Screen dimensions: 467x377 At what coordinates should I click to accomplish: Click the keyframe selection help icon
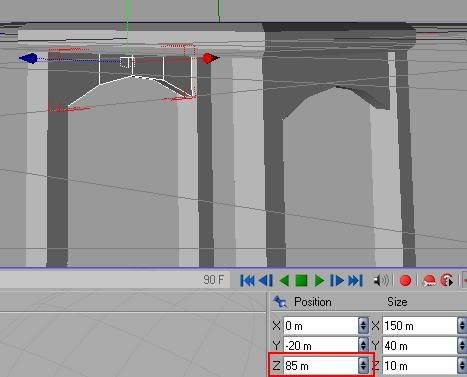click(447, 281)
